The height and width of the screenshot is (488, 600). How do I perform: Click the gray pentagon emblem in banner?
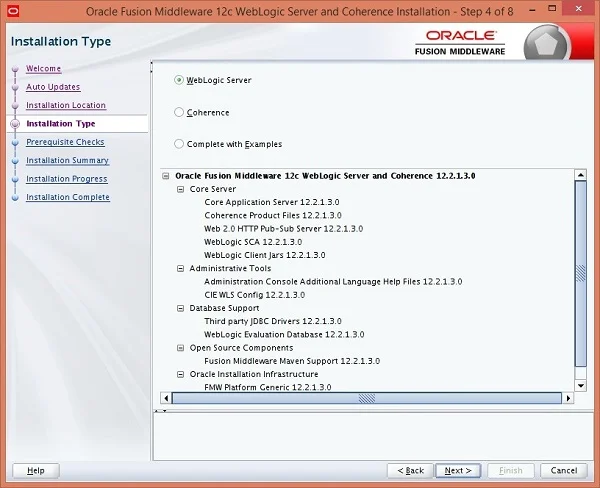click(x=546, y=43)
